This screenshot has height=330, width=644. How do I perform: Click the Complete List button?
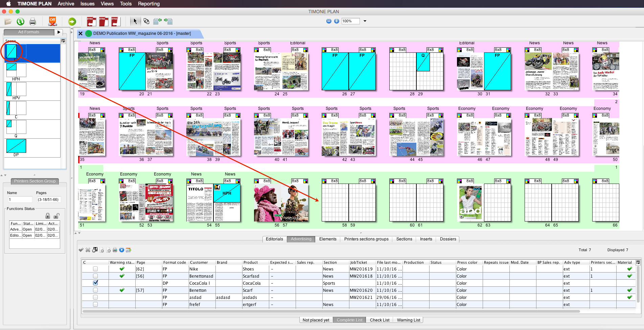pyautogui.click(x=349, y=320)
